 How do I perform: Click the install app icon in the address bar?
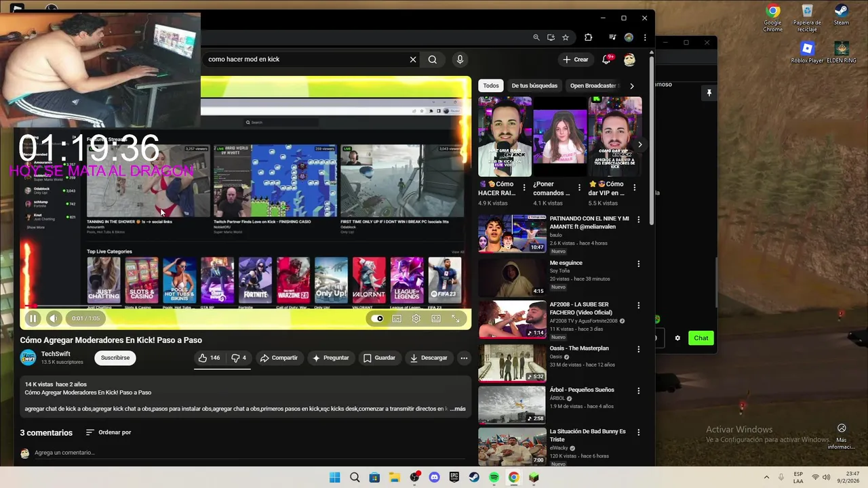click(x=551, y=37)
